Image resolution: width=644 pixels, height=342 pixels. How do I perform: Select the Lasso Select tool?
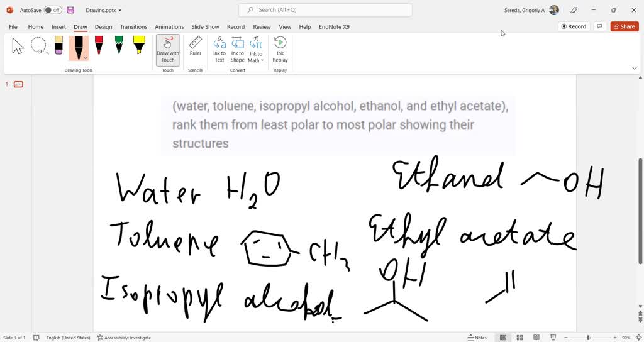click(x=39, y=46)
